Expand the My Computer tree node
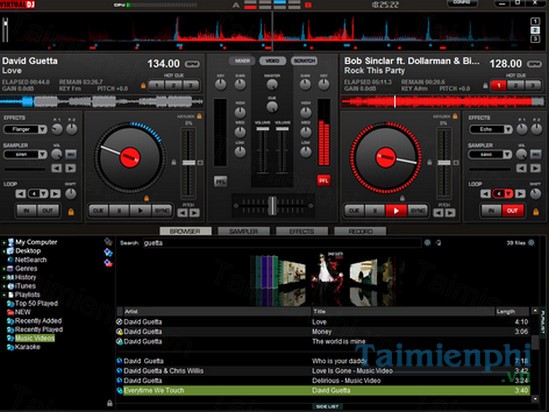Image resolution: width=549 pixels, height=412 pixels. click(4, 242)
